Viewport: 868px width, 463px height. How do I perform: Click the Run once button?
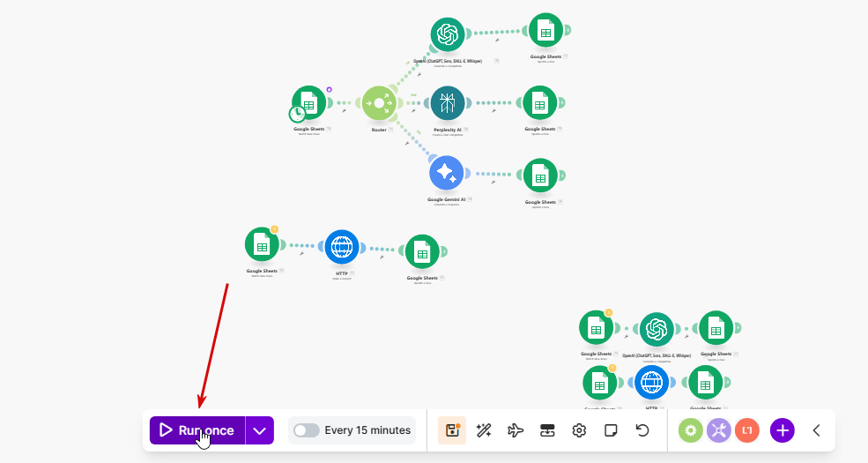click(197, 430)
